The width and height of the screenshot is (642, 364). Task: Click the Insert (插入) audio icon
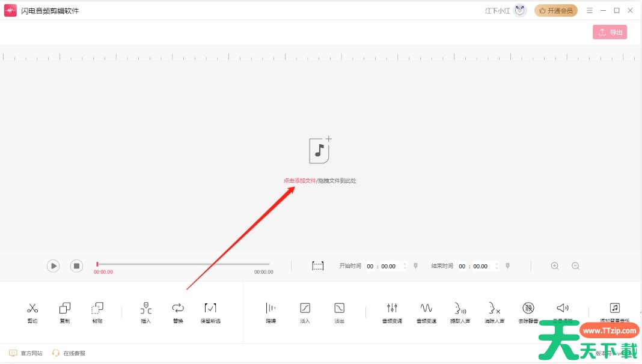click(146, 308)
